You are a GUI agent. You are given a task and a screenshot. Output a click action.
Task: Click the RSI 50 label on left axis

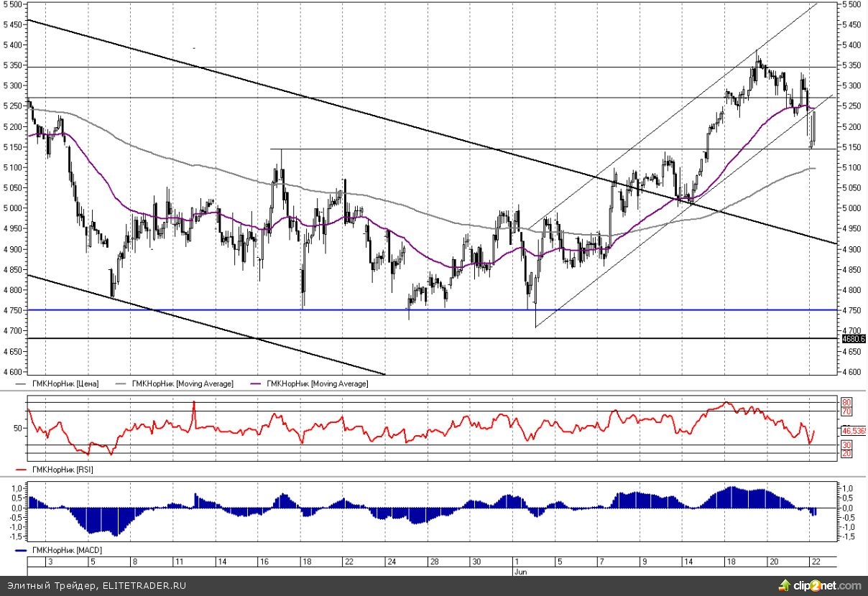[19, 428]
